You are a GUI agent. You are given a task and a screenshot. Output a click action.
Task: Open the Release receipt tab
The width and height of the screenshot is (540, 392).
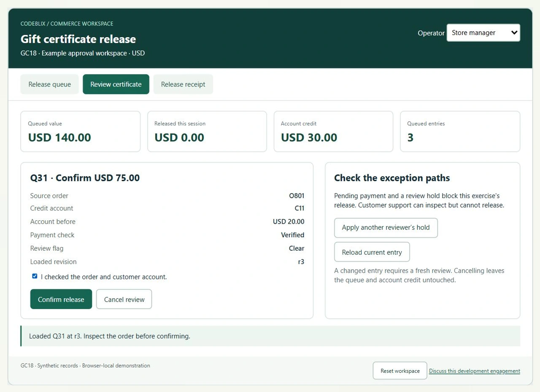(x=183, y=84)
